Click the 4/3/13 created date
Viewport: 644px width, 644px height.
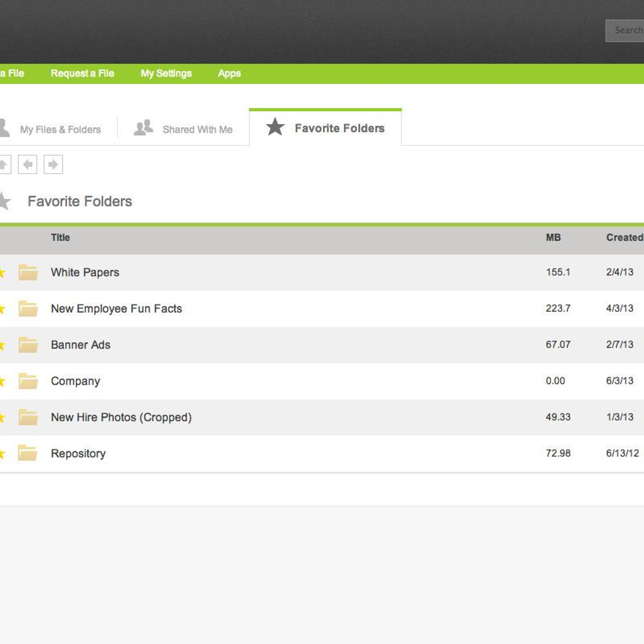click(x=620, y=308)
